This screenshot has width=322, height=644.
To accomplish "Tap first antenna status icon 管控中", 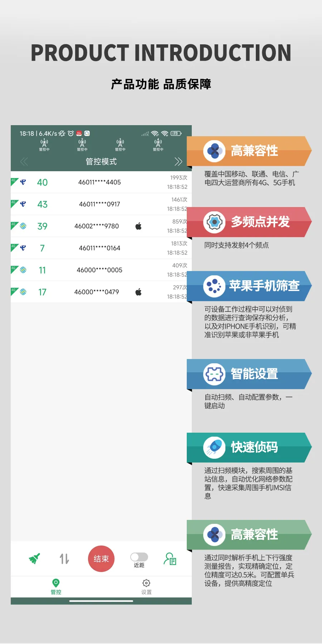I will [44, 144].
